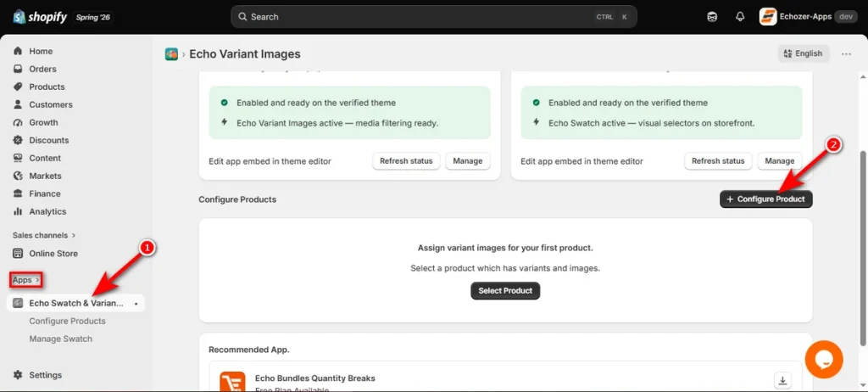The width and height of the screenshot is (868, 392).
Task: Click the Growth icon in sidebar
Action: point(18,122)
